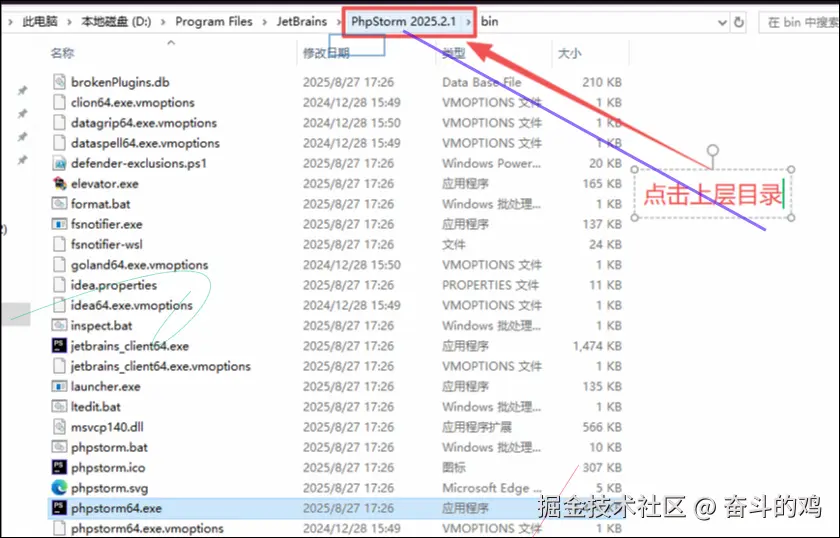The height and width of the screenshot is (538, 840).
Task: Navigate to JetBrains folder in breadcrumb
Action: point(302,21)
